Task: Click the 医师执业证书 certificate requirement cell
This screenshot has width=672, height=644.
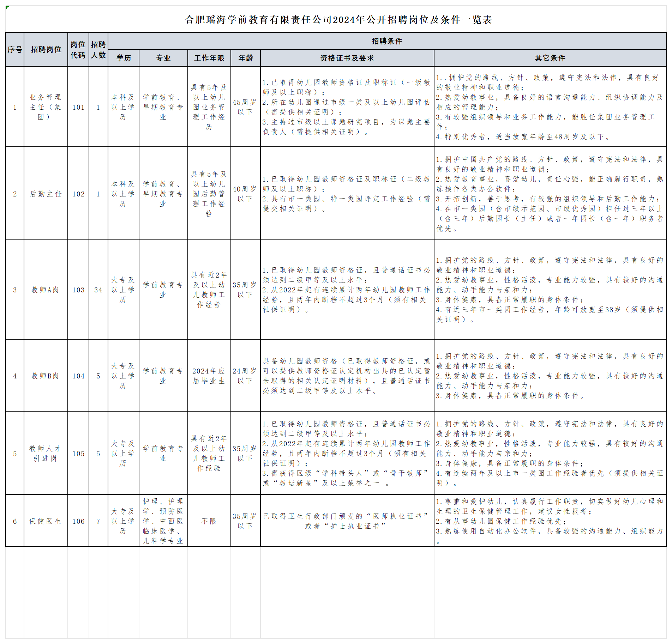Action: pos(347,521)
